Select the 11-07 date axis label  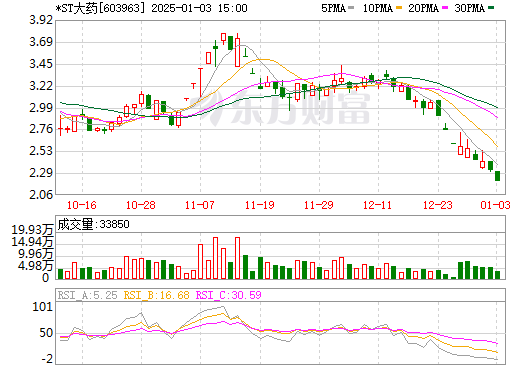pyautogui.click(x=200, y=205)
